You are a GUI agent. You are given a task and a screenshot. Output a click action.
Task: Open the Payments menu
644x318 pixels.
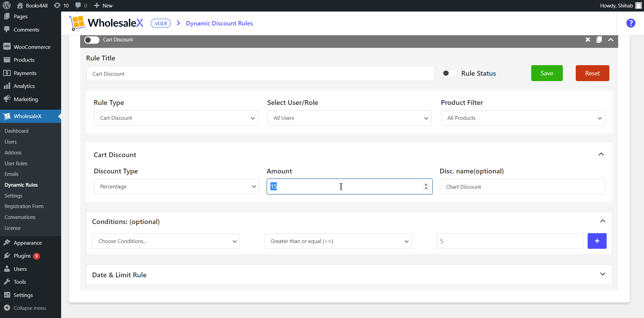pyautogui.click(x=31, y=73)
